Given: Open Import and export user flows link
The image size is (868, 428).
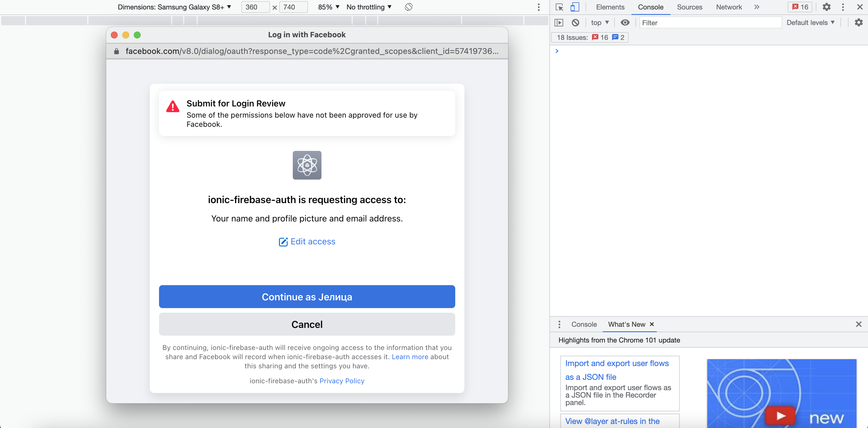Looking at the screenshot, I should tap(617, 370).
